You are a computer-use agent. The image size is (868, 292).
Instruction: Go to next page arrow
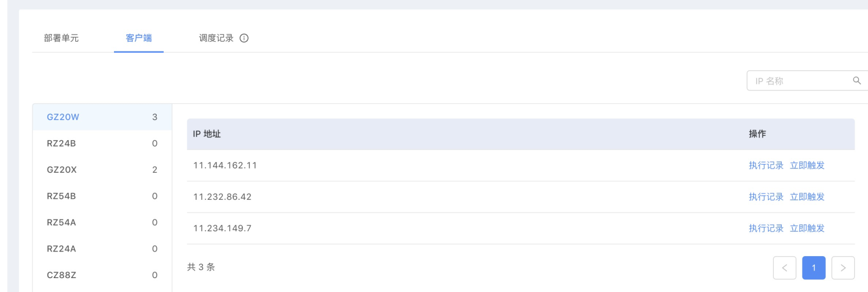point(843,268)
